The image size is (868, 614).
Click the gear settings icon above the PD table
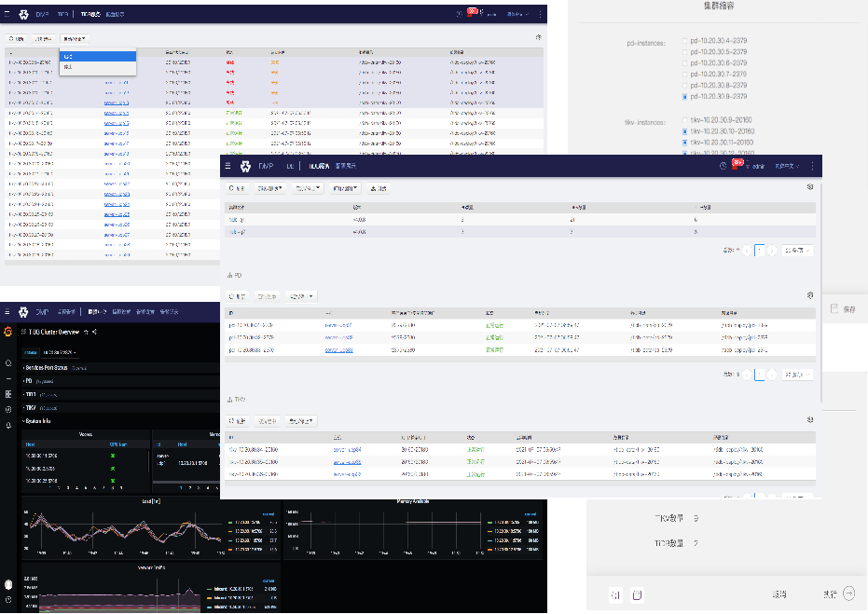[810, 295]
